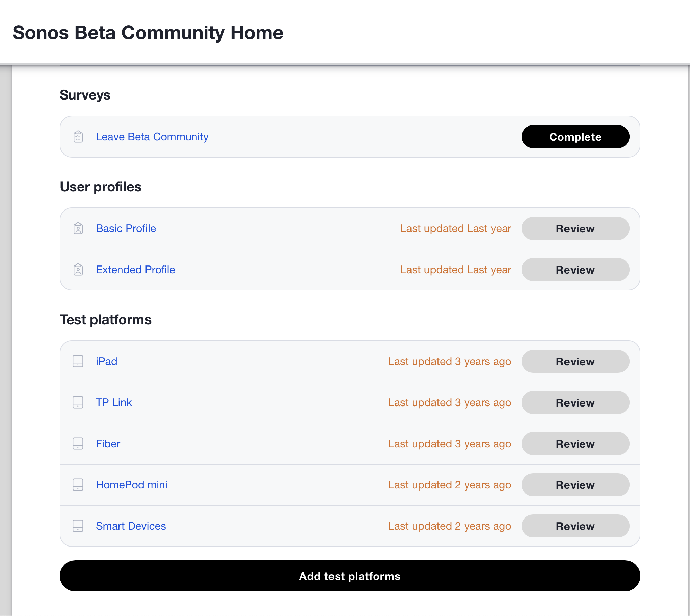Image resolution: width=690 pixels, height=616 pixels.
Task: Click the device icon beside HomePod mini
Action: tap(78, 485)
